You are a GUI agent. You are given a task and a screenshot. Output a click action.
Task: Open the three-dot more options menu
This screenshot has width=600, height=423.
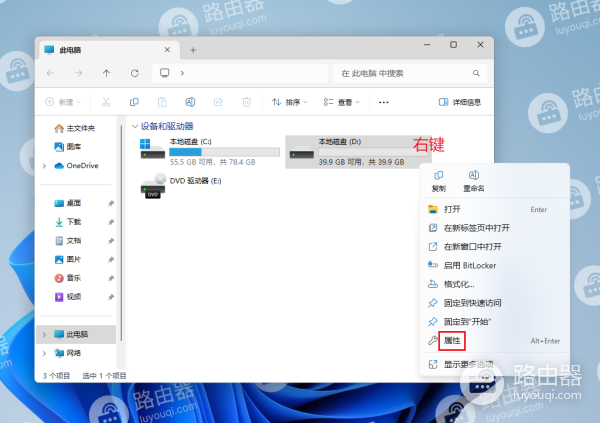384,102
